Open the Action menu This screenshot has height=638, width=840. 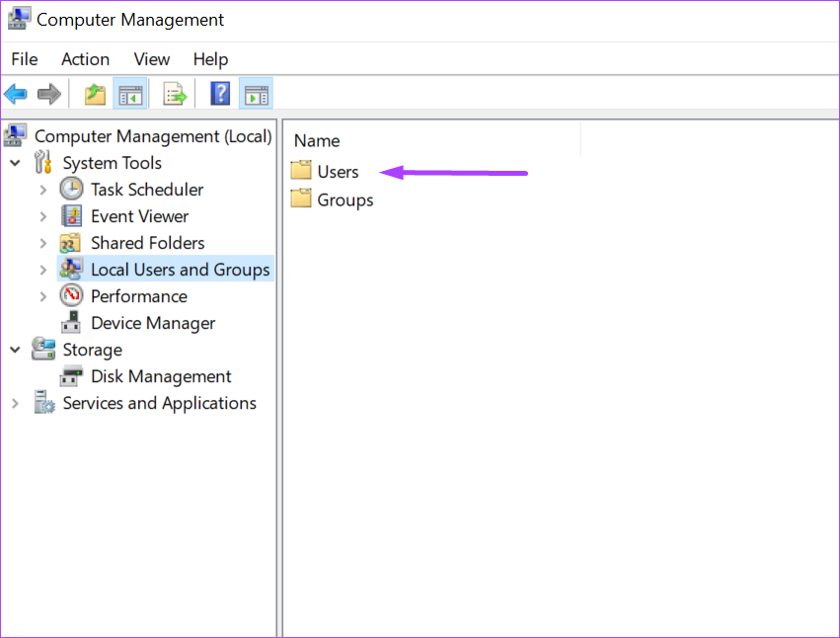pos(85,59)
